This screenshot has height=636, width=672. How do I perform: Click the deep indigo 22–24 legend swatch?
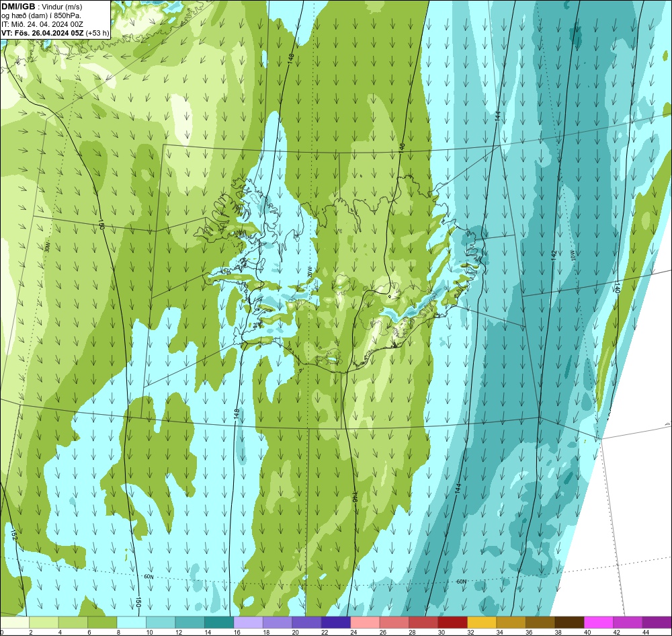point(335,623)
